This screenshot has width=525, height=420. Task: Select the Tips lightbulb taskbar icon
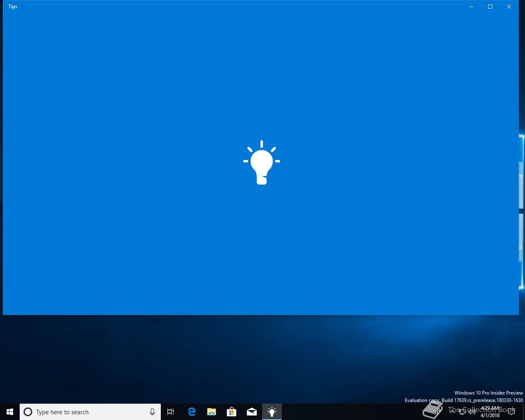click(272, 412)
